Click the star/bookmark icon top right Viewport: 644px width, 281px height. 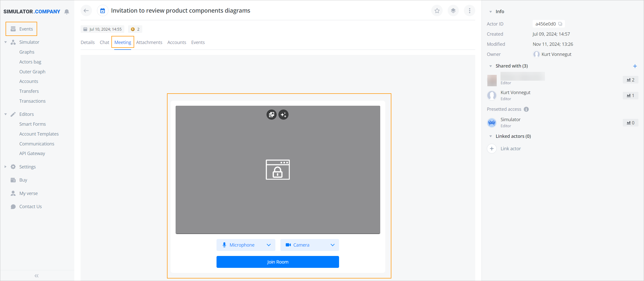click(x=437, y=11)
